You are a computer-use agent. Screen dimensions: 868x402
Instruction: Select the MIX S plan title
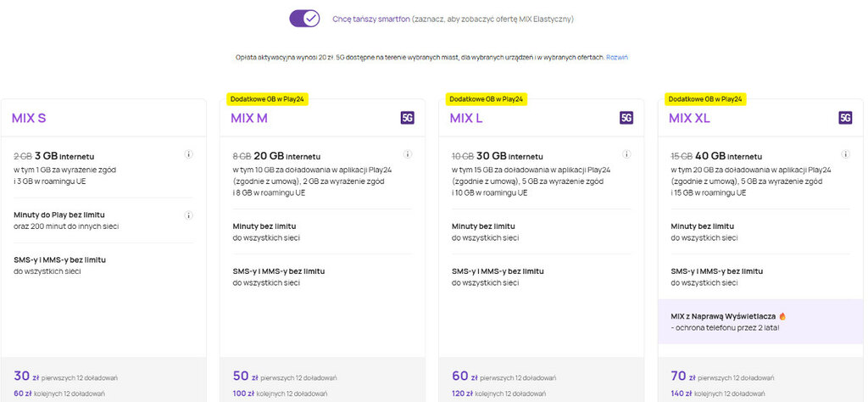[30, 118]
